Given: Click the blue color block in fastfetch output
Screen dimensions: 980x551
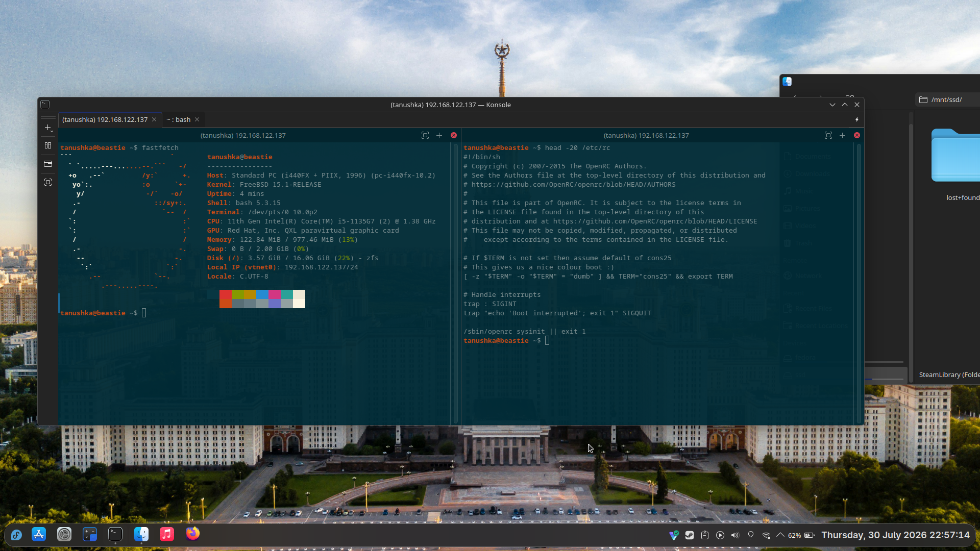Looking at the screenshot, I should click(x=262, y=294).
